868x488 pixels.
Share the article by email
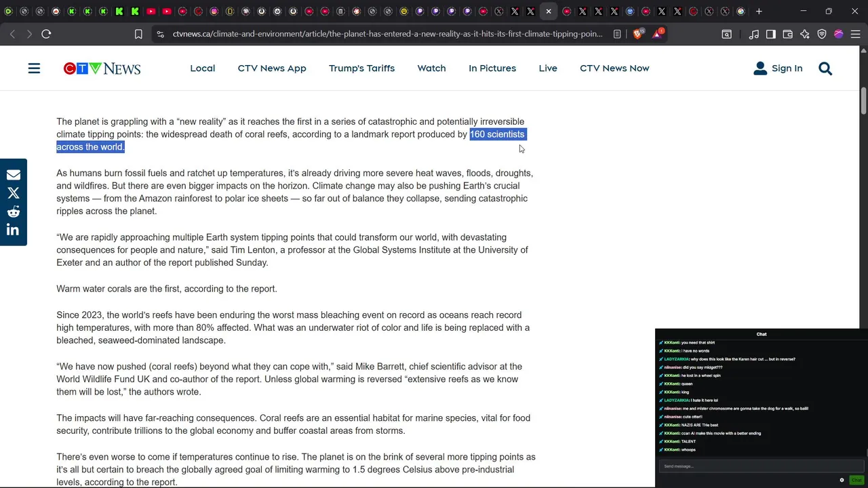[14, 175]
